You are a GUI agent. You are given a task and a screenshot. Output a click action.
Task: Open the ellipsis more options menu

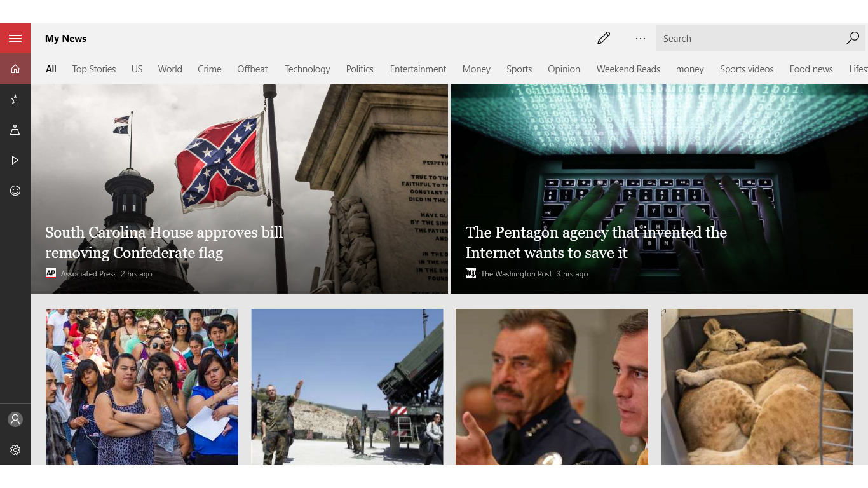pos(640,38)
